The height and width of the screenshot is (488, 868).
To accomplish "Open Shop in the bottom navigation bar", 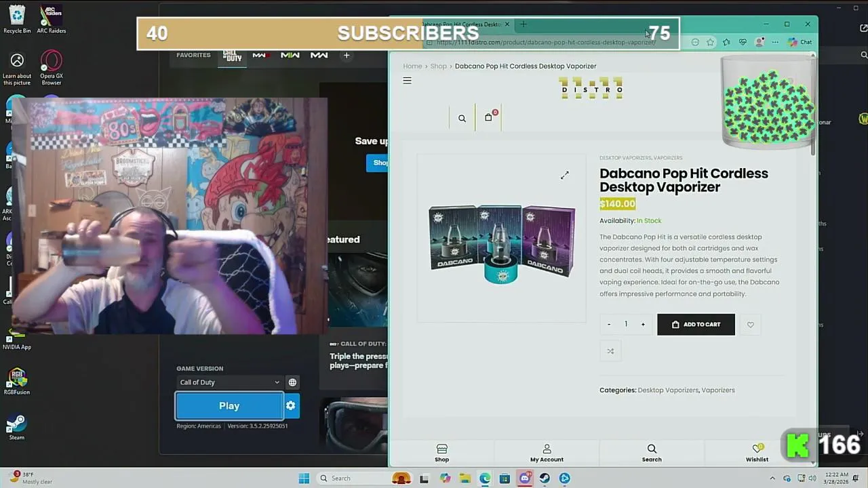I will [441, 453].
